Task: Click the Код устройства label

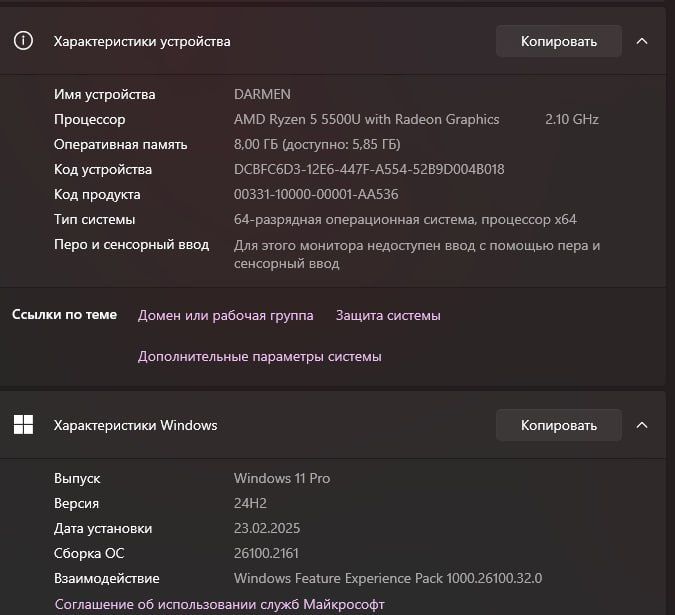Action: click(103, 169)
